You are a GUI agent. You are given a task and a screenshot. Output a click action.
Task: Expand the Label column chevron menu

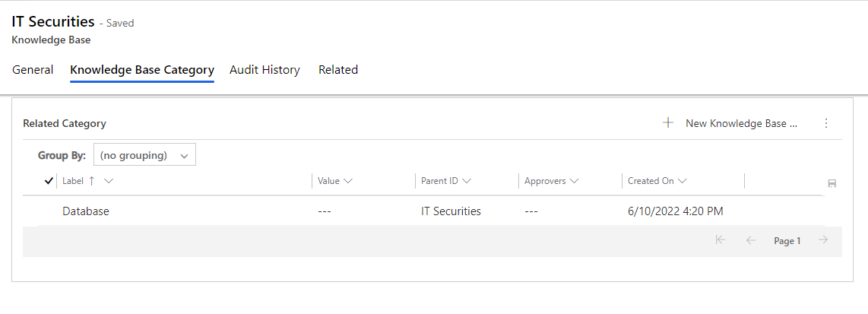(109, 181)
